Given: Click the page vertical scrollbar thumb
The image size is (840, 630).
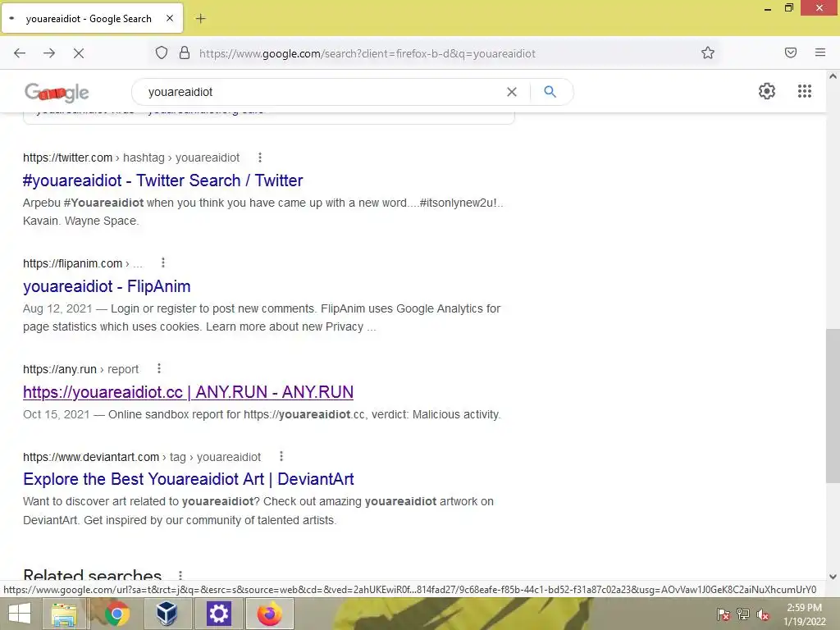Looking at the screenshot, I should click(x=833, y=405).
